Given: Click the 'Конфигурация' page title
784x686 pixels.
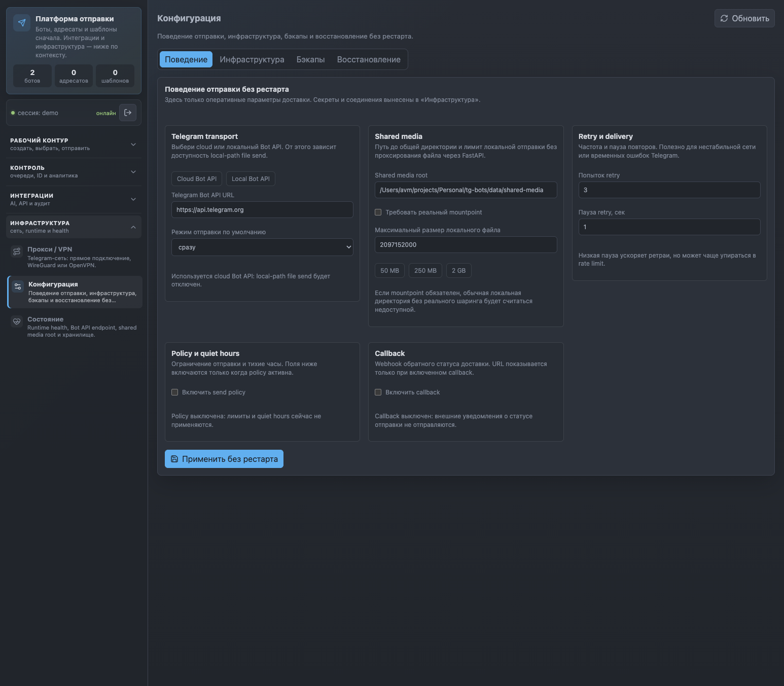Looking at the screenshot, I should pos(189,18).
